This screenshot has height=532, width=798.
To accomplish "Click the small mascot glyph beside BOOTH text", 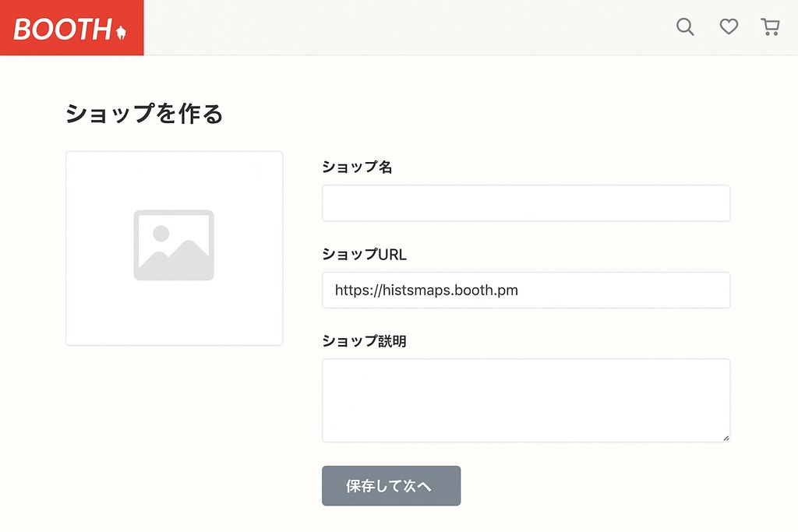I will [x=121, y=32].
